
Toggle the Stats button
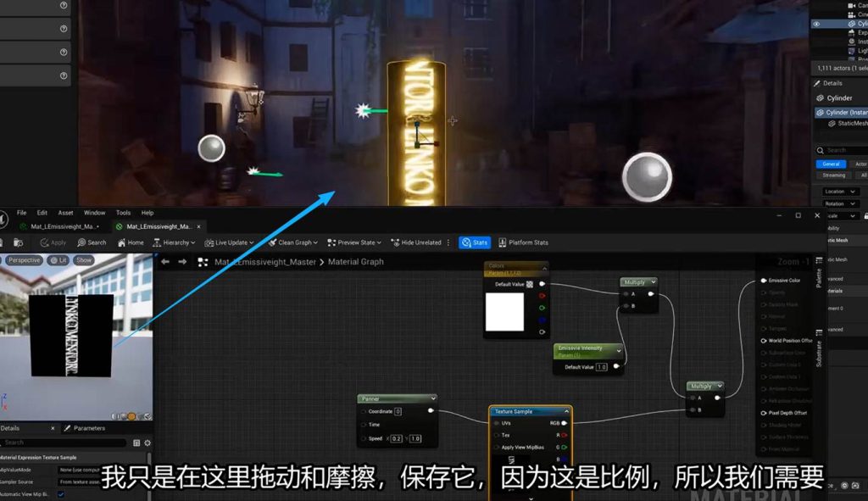pyautogui.click(x=475, y=242)
